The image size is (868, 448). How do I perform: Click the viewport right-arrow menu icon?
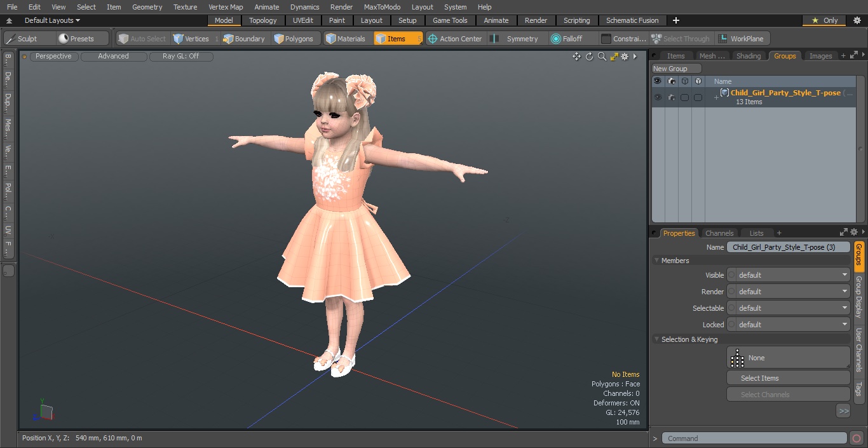[635, 57]
